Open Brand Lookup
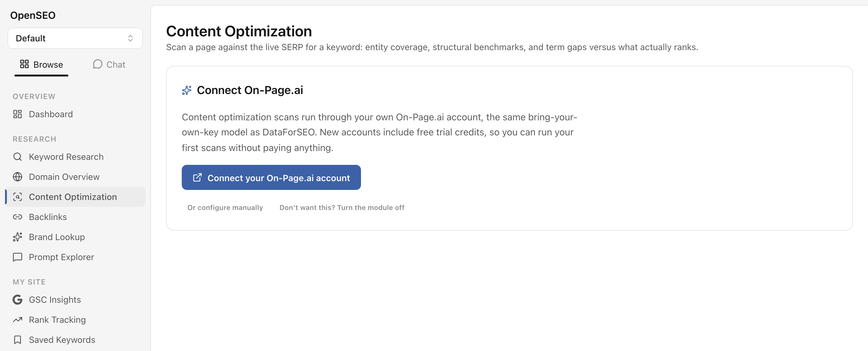Image resolution: width=868 pixels, height=351 pixels. [76, 237]
